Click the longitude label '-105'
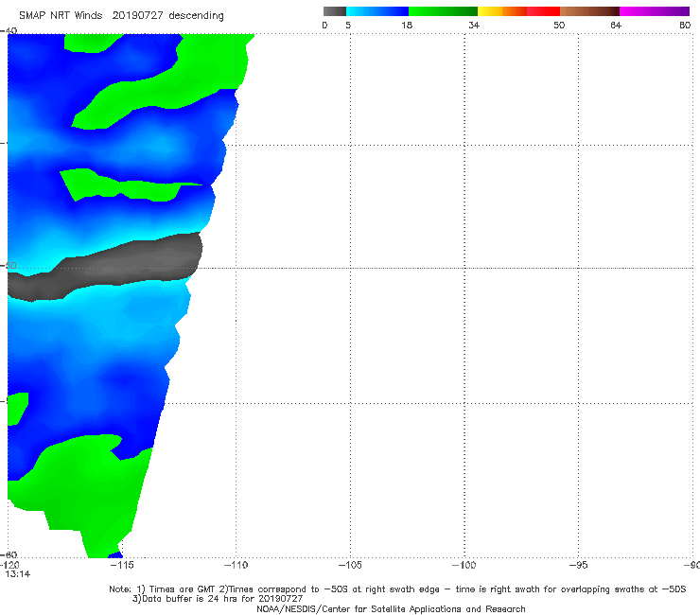The width and height of the screenshot is (700, 615). (350, 565)
